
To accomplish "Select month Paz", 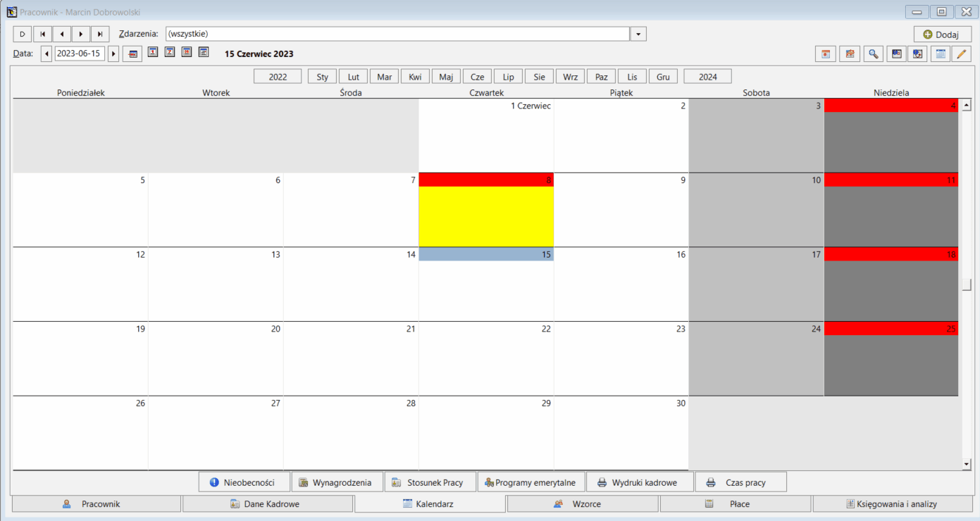I will (601, 77).
